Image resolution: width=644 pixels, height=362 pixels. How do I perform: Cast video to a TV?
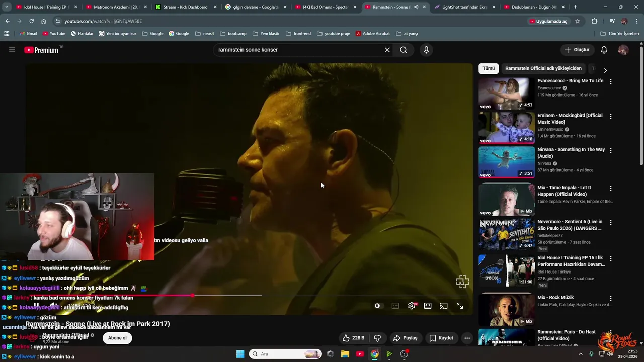pos(444,306)
